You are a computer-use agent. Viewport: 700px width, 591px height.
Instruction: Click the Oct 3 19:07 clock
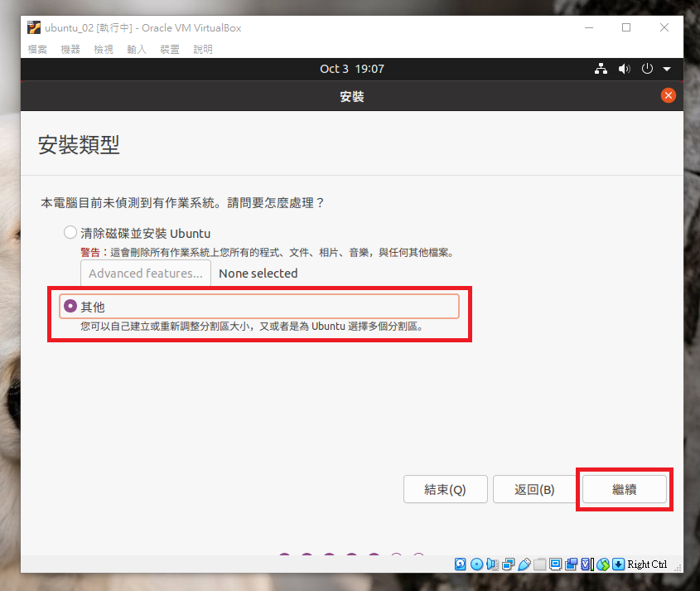click(352, 69)
